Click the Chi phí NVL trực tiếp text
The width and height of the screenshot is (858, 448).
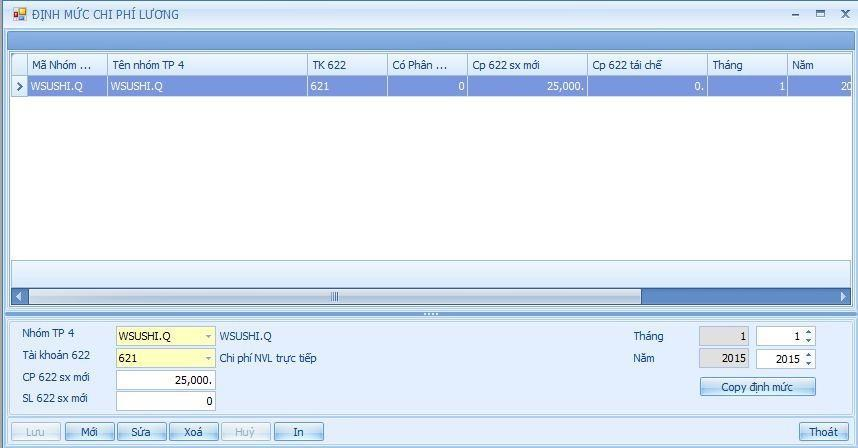(x=268, y=358)
